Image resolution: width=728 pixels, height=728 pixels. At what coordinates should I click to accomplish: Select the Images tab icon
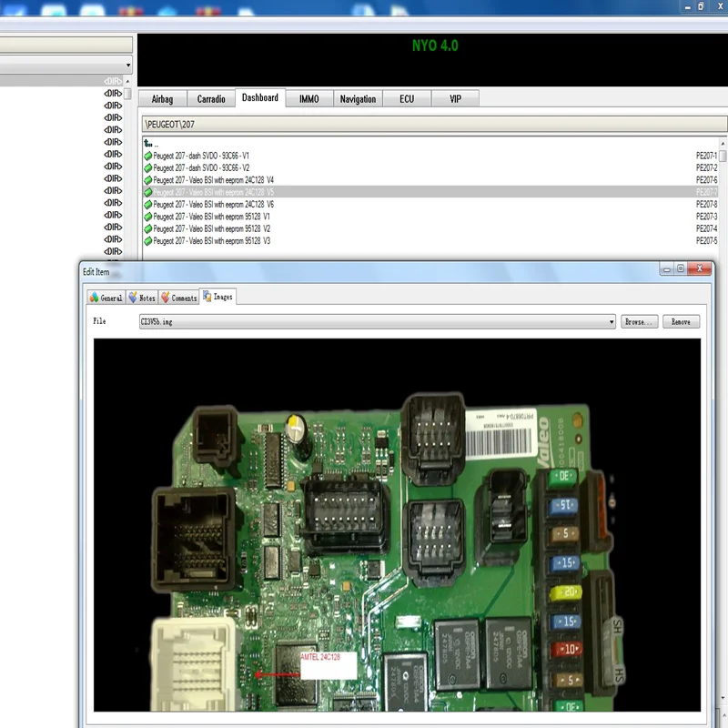(207, 297)
